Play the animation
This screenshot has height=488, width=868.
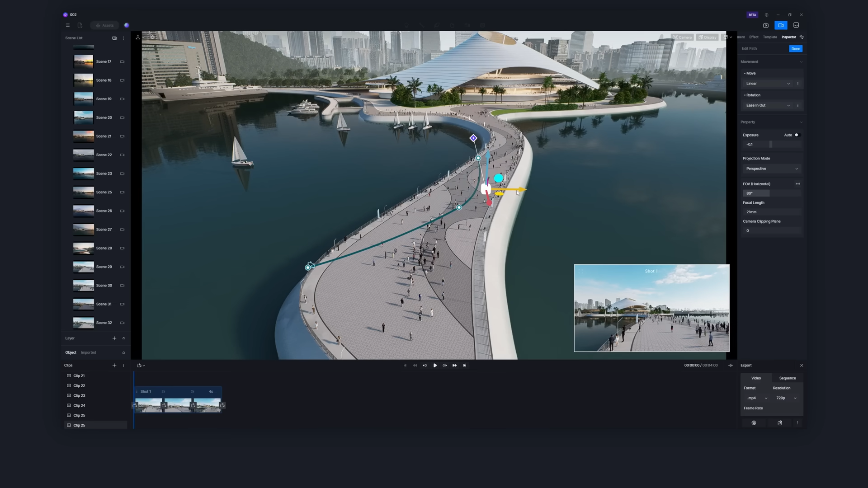coord(435,366)
